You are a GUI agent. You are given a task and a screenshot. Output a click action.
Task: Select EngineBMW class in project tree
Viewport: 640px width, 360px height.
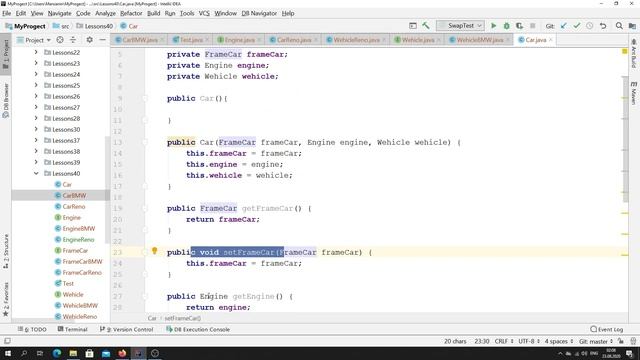(78, 229)
